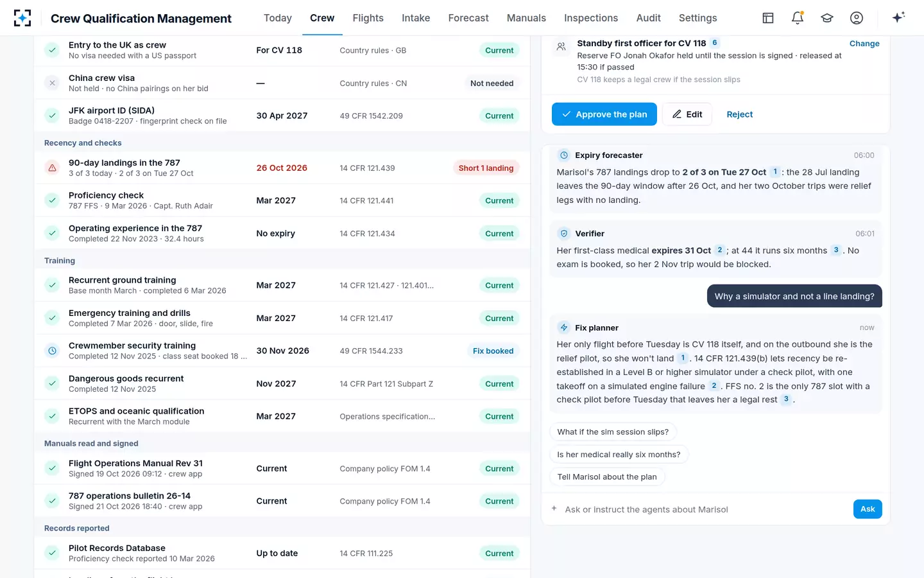
Task: Select 'Is her medical really six months?' suggestion
Action: (619, 455)
